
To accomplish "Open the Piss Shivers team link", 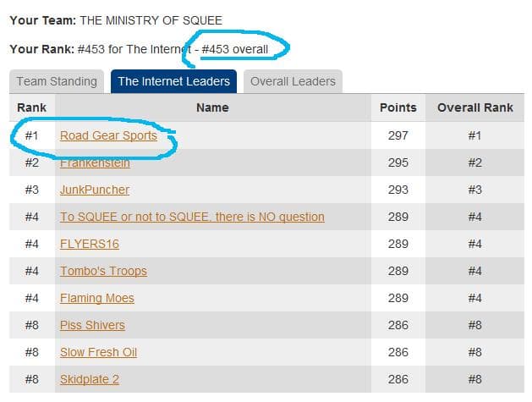I will coord(92,325).
